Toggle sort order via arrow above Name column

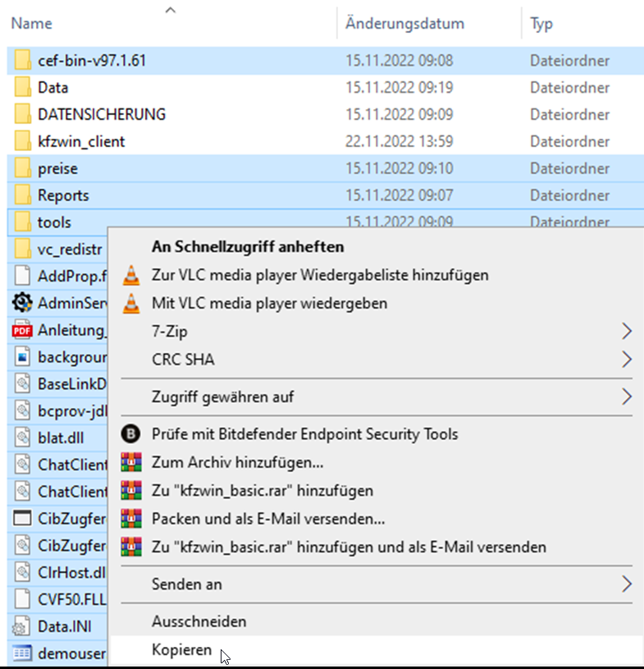(x=170, y=10)
